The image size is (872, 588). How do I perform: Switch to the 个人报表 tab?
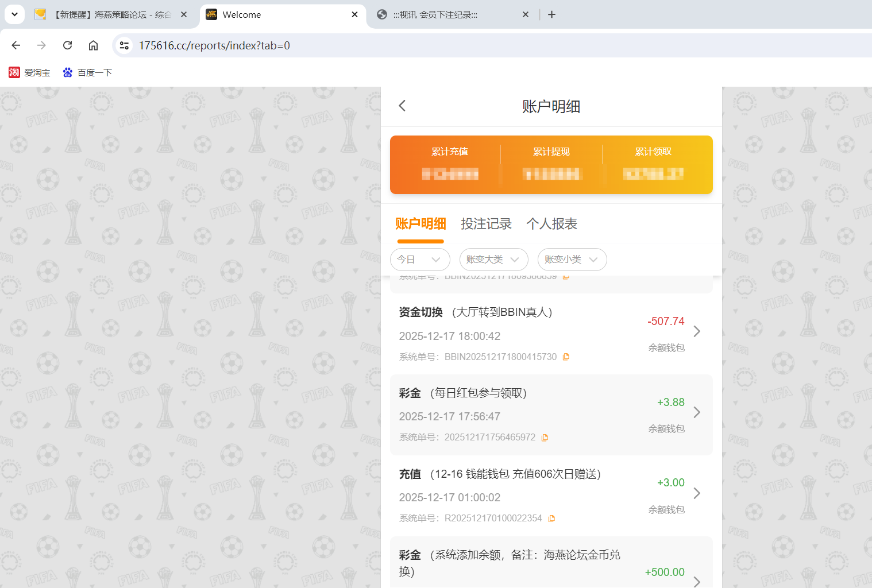[551, 224]
